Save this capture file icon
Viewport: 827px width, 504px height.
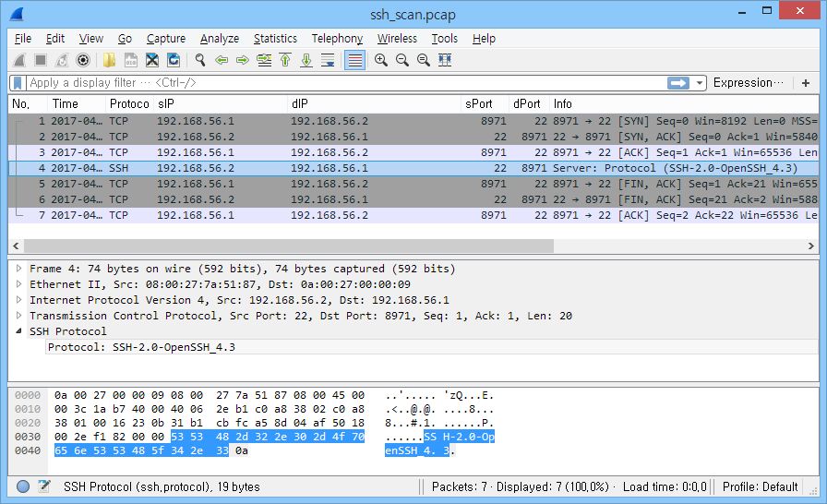coord(131,60)
